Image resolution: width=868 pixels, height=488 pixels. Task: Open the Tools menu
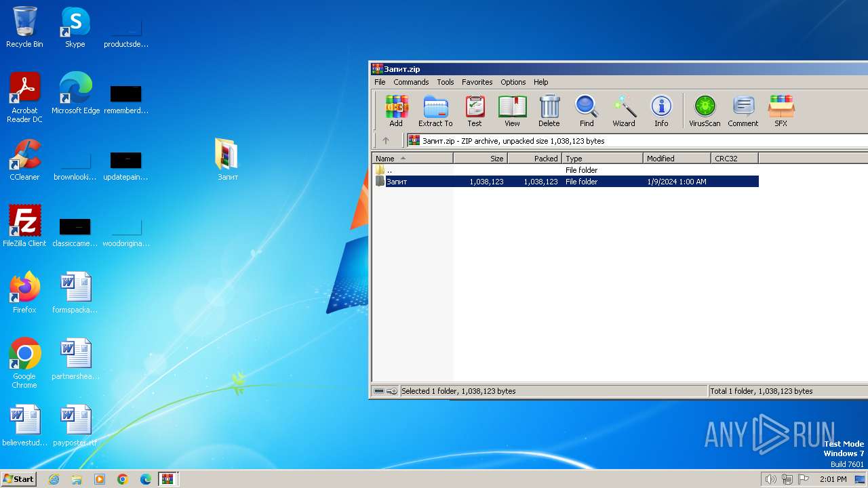[446, 82]
